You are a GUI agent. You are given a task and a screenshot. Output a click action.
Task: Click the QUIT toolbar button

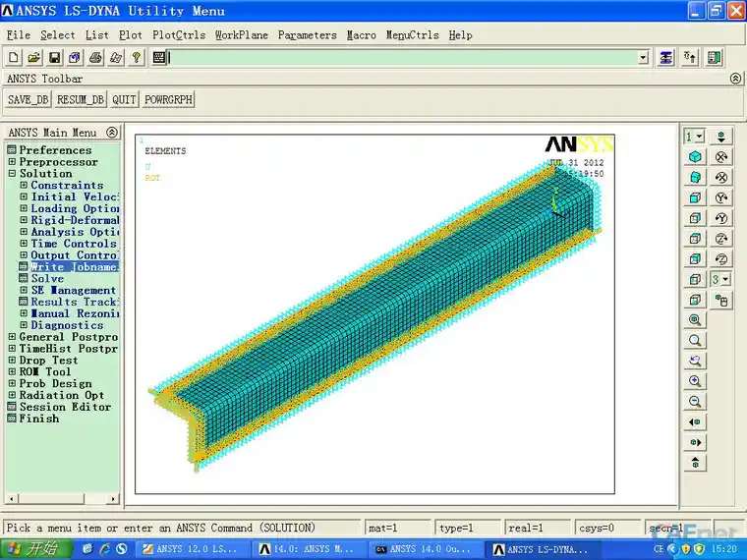point(124,99)
